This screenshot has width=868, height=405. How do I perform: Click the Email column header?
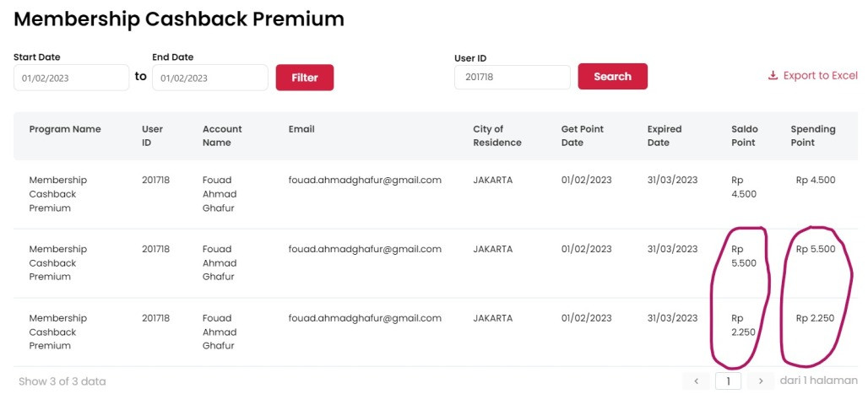tap(301, 129)
